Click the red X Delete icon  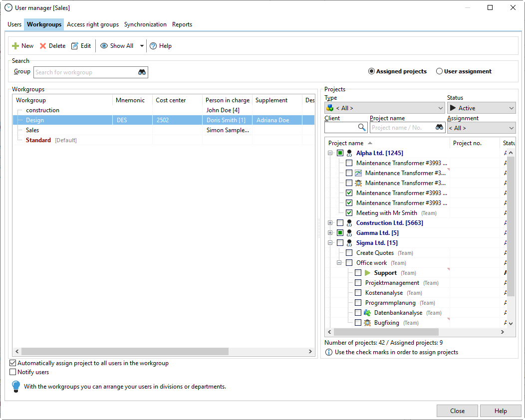click(x=43, y=46)
